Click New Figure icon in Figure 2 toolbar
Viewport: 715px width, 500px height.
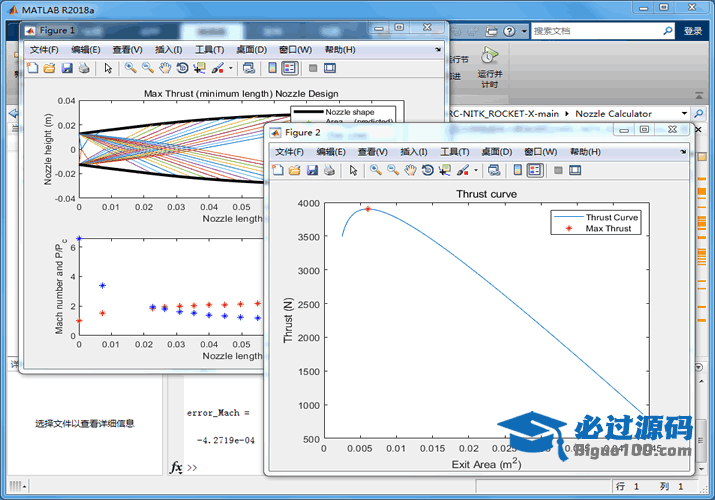(278, 170)
